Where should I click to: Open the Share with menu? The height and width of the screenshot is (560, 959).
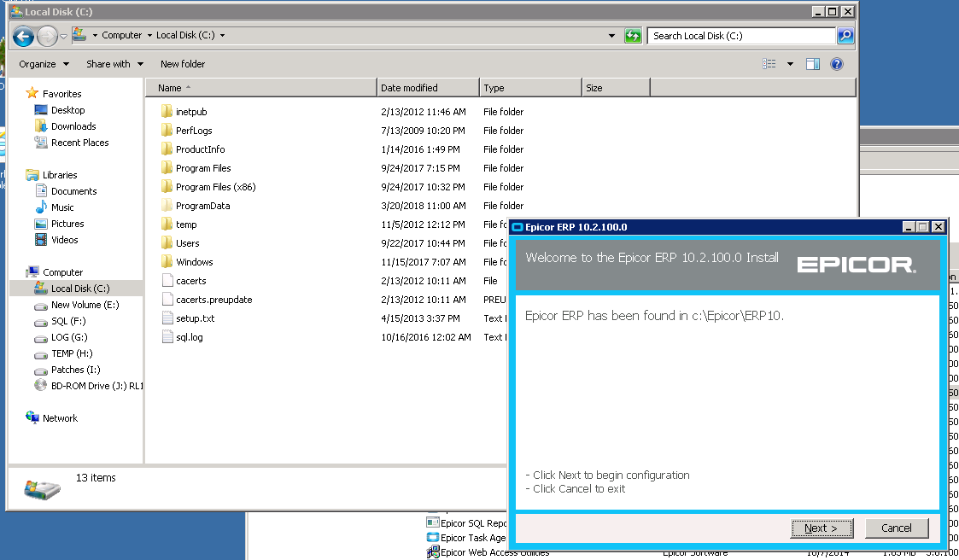114,64
